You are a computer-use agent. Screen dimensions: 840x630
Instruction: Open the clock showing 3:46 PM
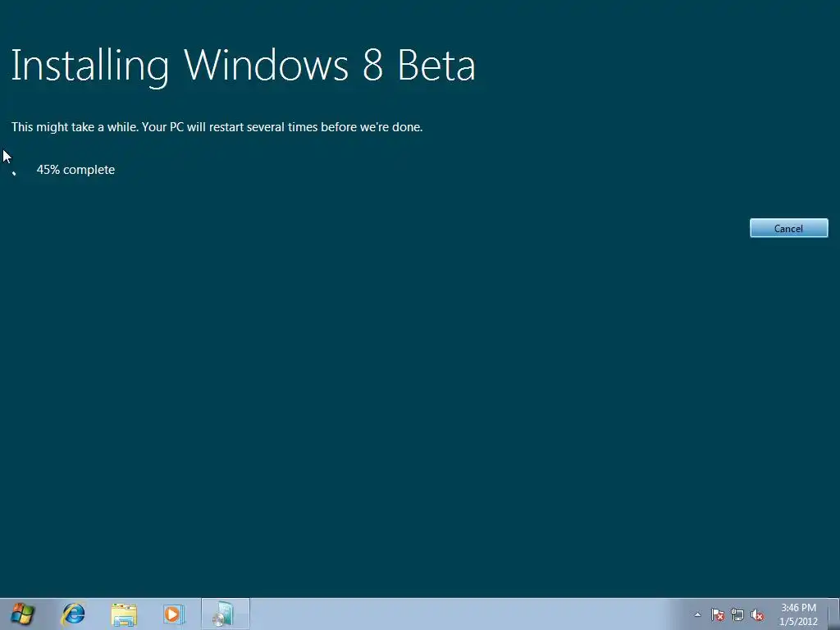(798, 614)
